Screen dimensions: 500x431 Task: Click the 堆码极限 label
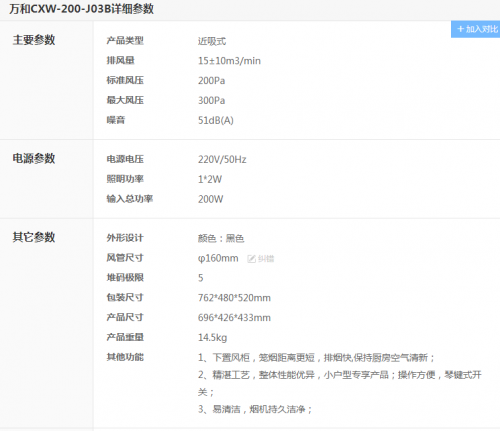point(125,277)
